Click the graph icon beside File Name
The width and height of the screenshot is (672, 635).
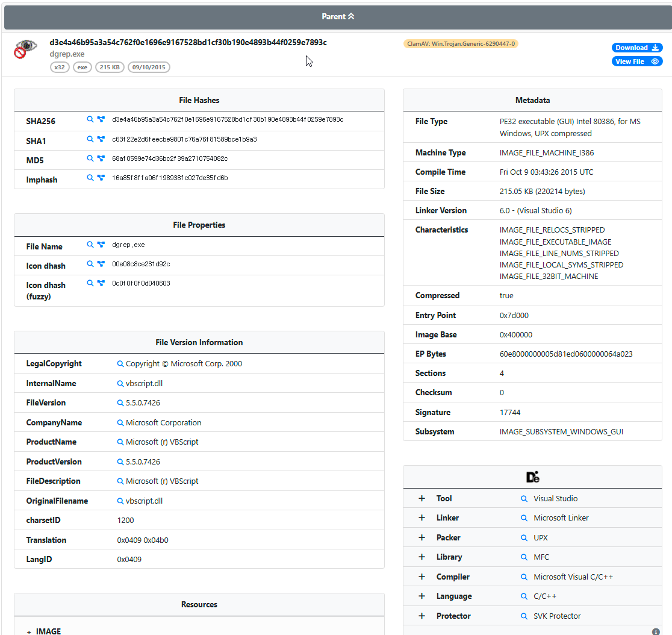[x=101, y=245]
